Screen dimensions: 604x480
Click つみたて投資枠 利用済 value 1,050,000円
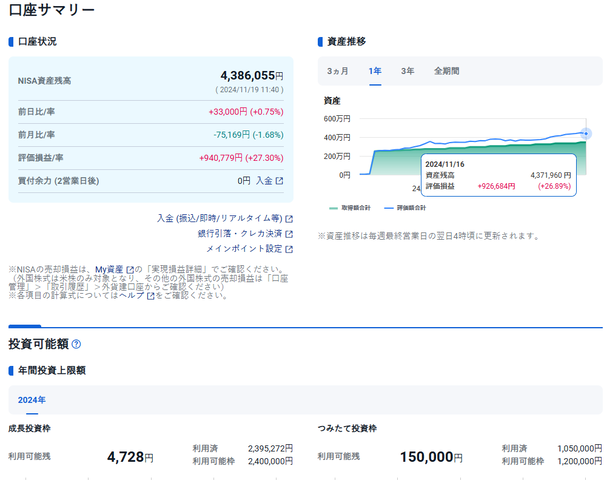click(580, 448)
